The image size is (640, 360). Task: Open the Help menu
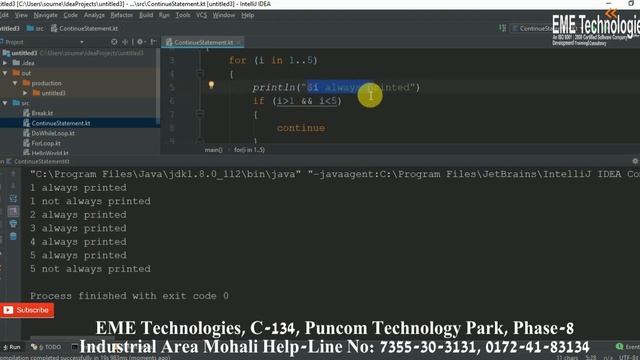tap(247, 15)
